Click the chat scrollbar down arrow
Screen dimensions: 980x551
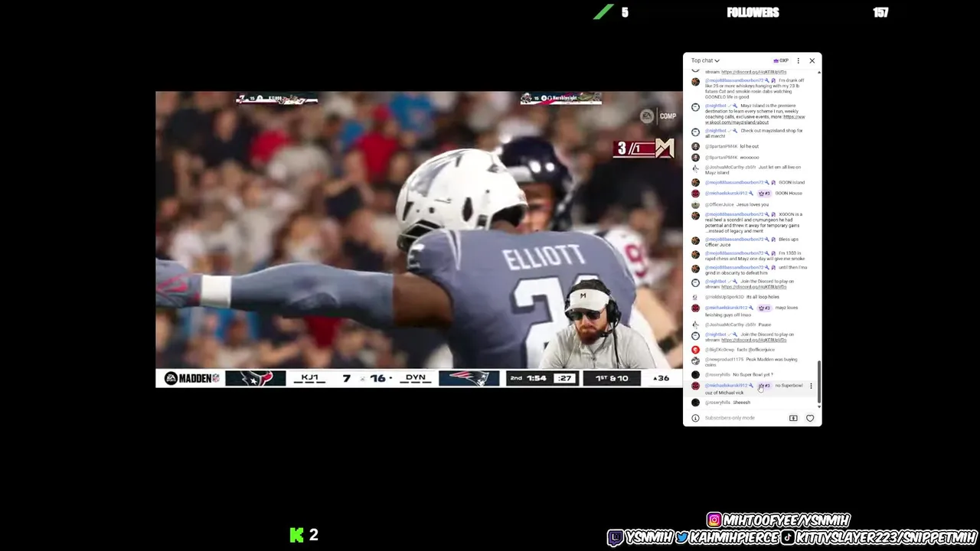tap(819, 406)
